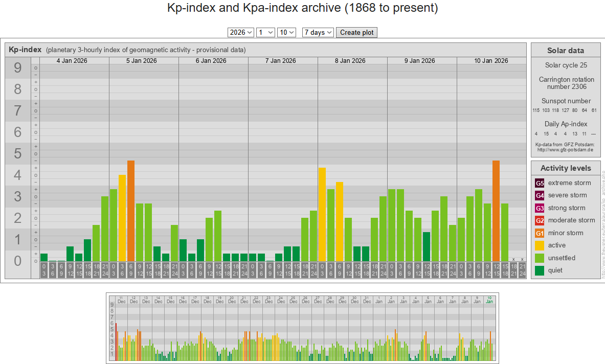605x364 pixels.
Task: Expand the 7 days period dropdown
Action: tap(318, 32)
